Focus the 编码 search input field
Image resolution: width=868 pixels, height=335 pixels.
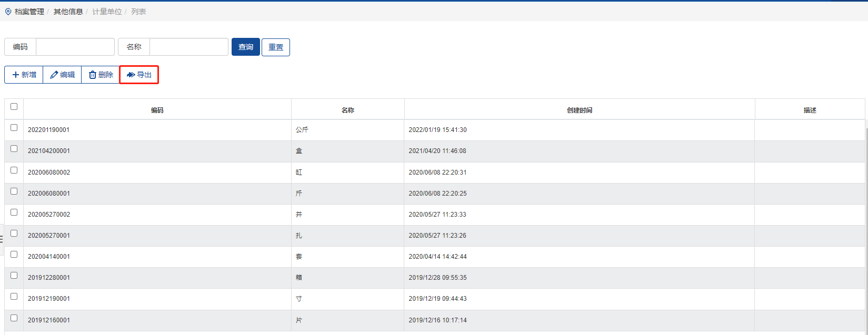pyautogui.click(x=75, y=47)
